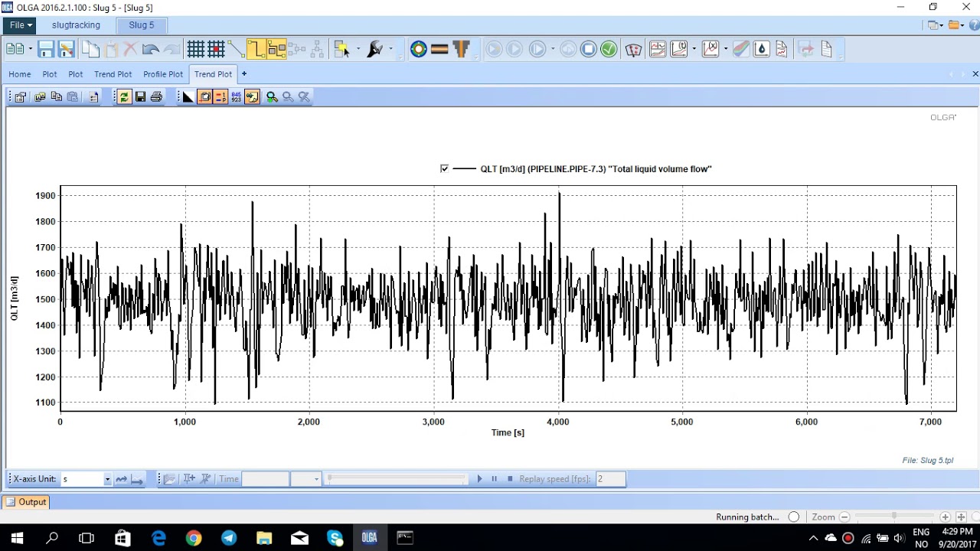
Task: Stop the simulation with the square button
Action: (588, 50)
